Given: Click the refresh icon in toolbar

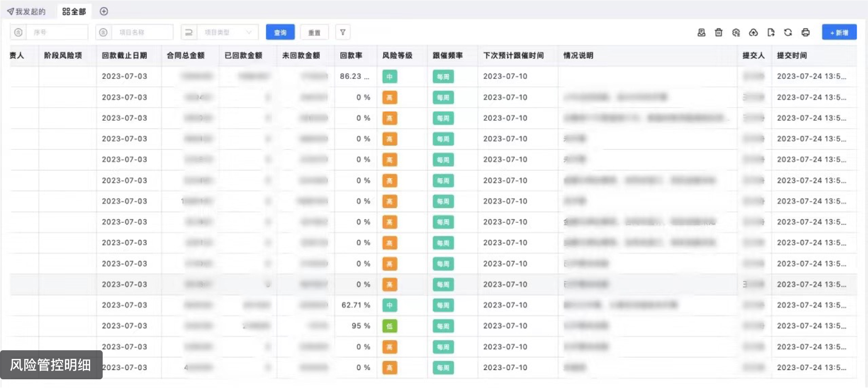Looking at the screenshot, I should [x=788, y=32].
